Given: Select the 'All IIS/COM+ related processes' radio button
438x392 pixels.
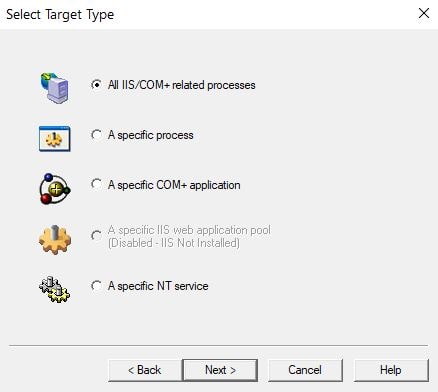Looking at the screenshot, I should pyautogui.click(x=96, y=85).
